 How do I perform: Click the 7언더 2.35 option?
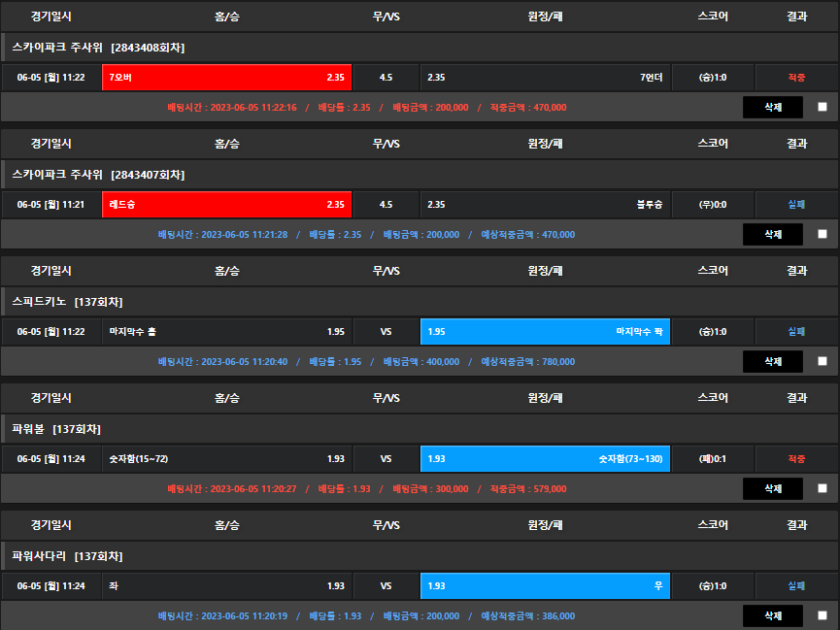545,78
